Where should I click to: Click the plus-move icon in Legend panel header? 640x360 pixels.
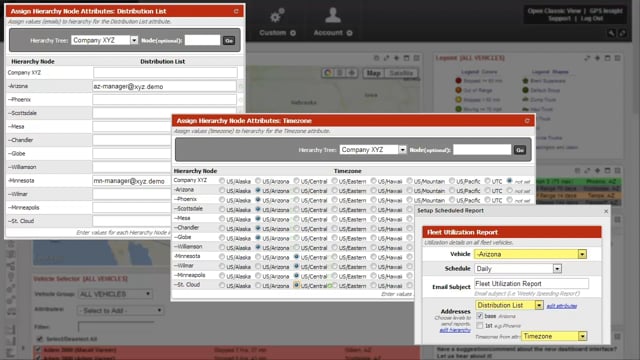pyautogui.click(x=597, y=58)
